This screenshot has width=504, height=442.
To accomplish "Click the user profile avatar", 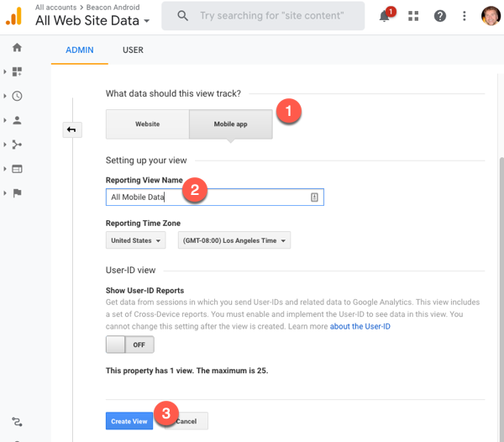I will point(491,16).
